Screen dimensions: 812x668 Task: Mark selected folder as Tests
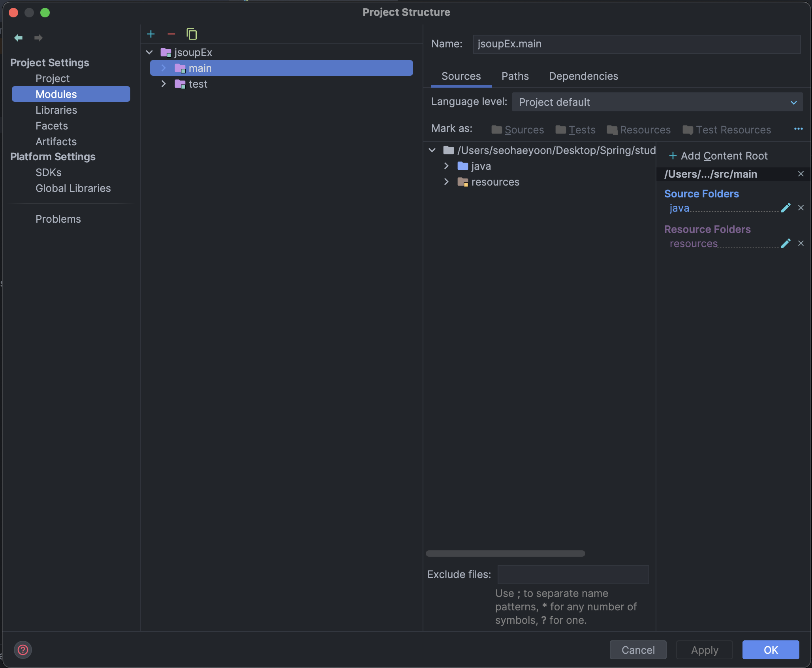tap(575, 130)
